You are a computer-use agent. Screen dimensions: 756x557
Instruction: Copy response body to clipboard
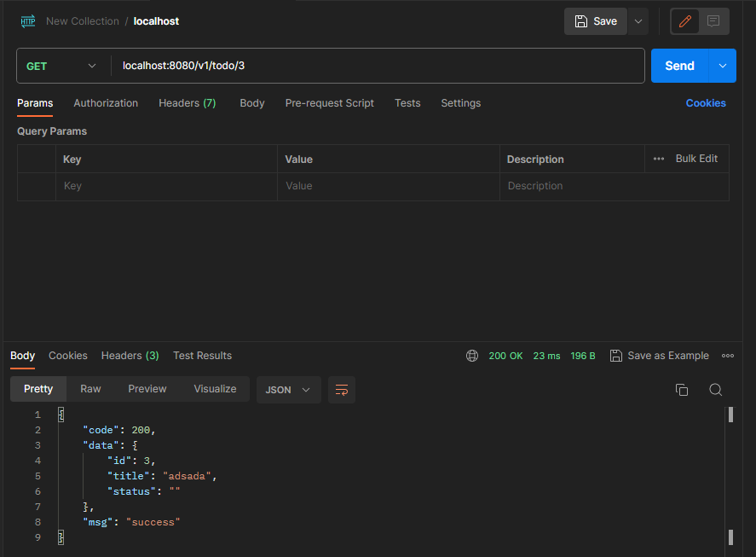coord(681,390)
